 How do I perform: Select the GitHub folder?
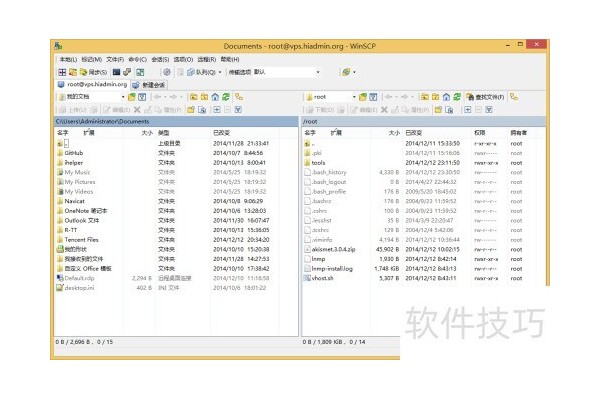click(x=73, y=153)
